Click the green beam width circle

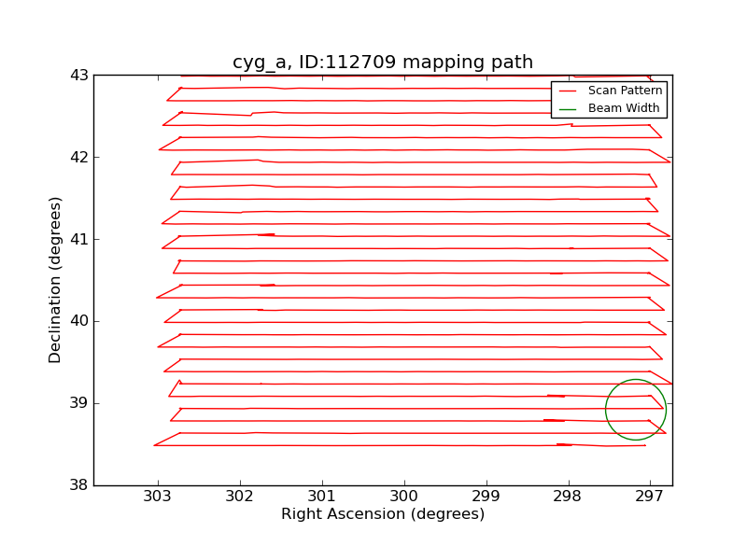(636, 410)
